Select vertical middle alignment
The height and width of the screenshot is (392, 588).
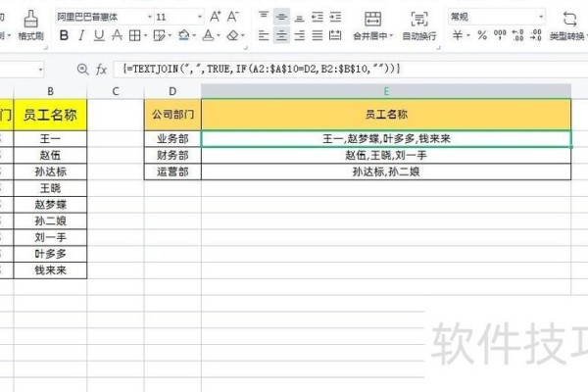281,16
